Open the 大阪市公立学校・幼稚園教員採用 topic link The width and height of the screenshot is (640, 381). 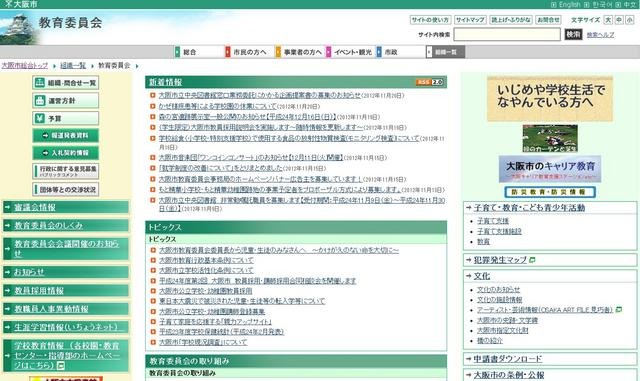pos(205,291)
